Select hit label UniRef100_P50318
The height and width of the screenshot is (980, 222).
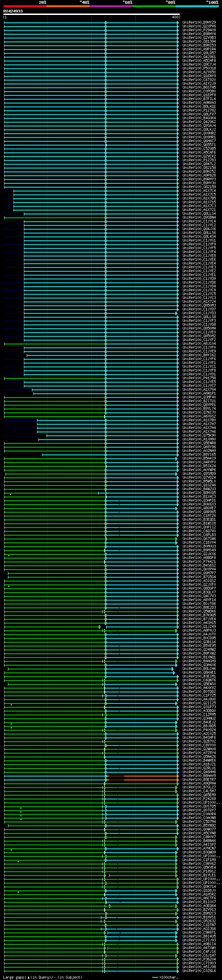(x=199, y=68)
